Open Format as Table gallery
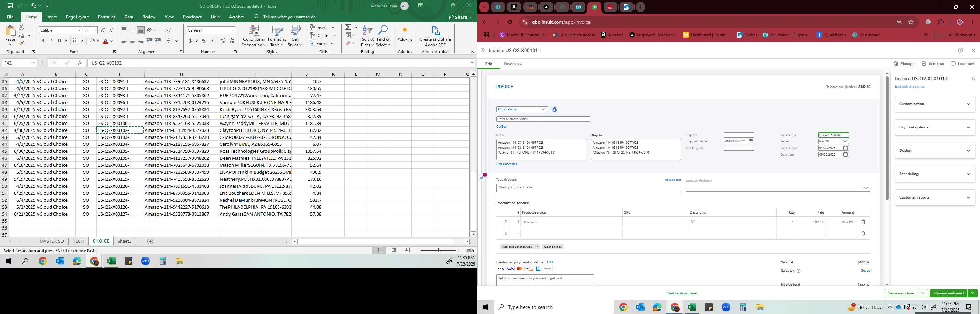This screenshot has width=980, height=314. pos(277,37)
